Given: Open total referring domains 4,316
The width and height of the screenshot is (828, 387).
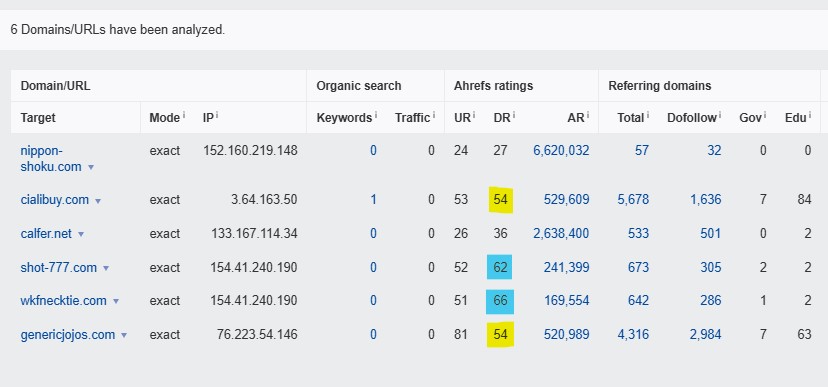Looking at the screenshot, I should point(633,335).
